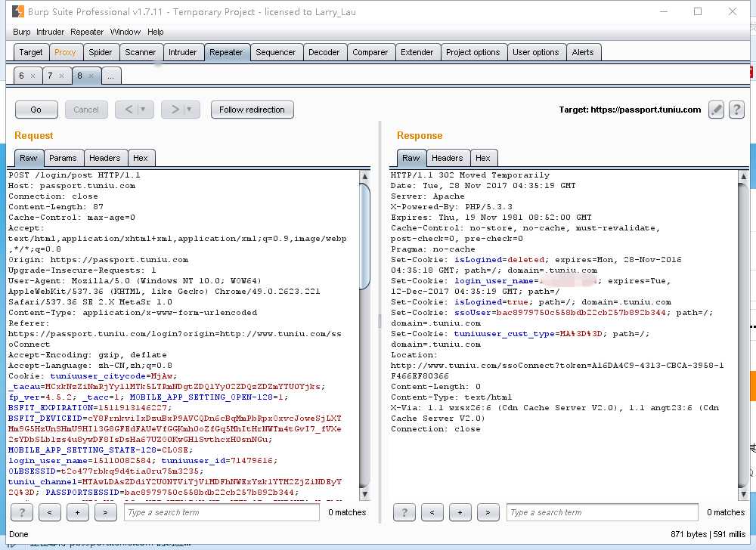756x550 pixels.
Task: Click the Cancel button
Action: click(x=86, y=110)
